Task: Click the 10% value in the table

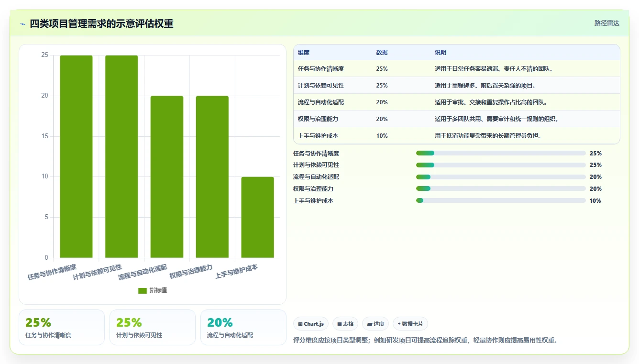Action: (382, 136)
